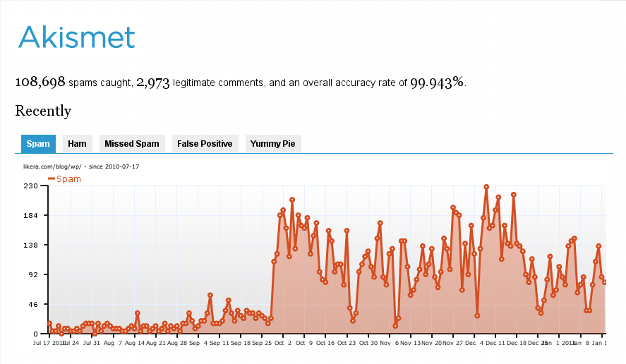
Task: Click the Jul 31 x-axis label
Action: click(x=92, y=343)
